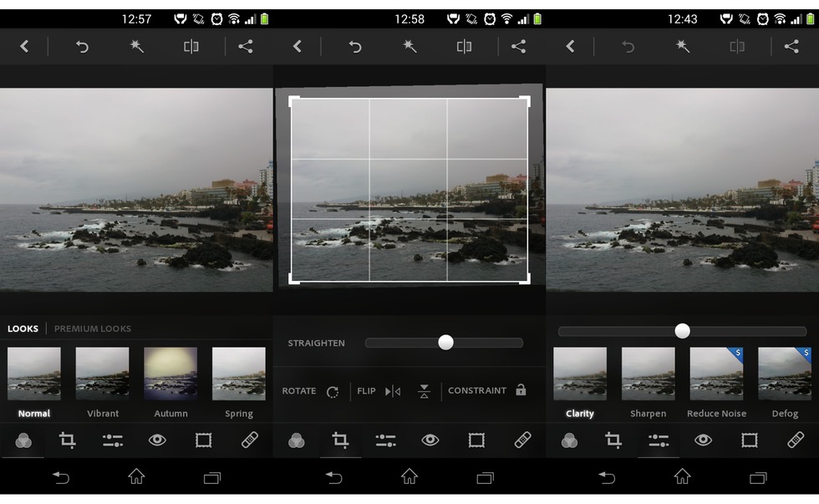Open borders tool in right screen
819x504 pixels.
click(x=750, y=440)
